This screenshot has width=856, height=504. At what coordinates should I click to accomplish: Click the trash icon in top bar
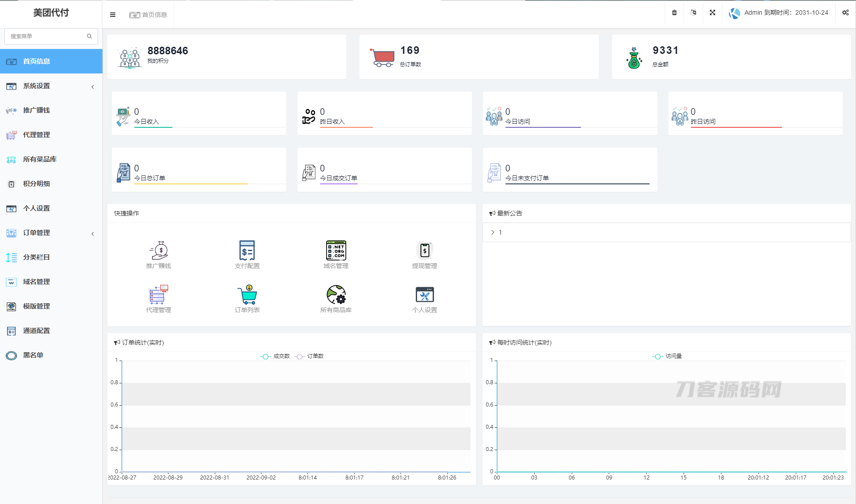(x=674, y=13)
